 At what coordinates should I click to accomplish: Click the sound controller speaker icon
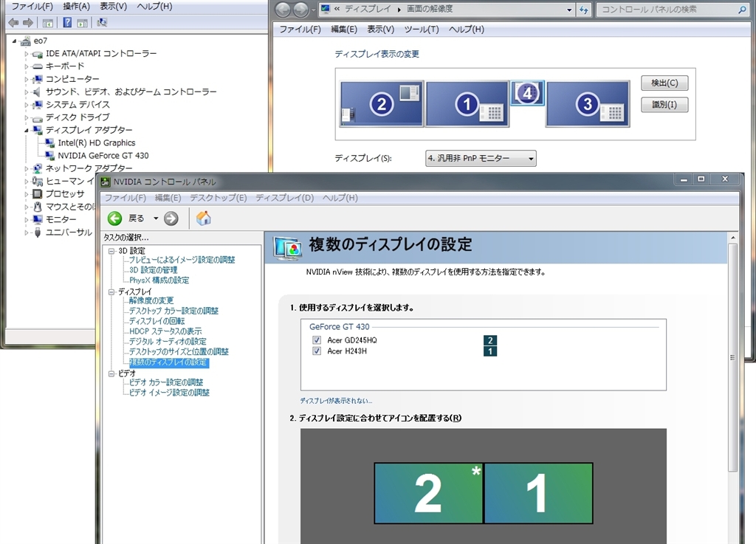point(37,92)
